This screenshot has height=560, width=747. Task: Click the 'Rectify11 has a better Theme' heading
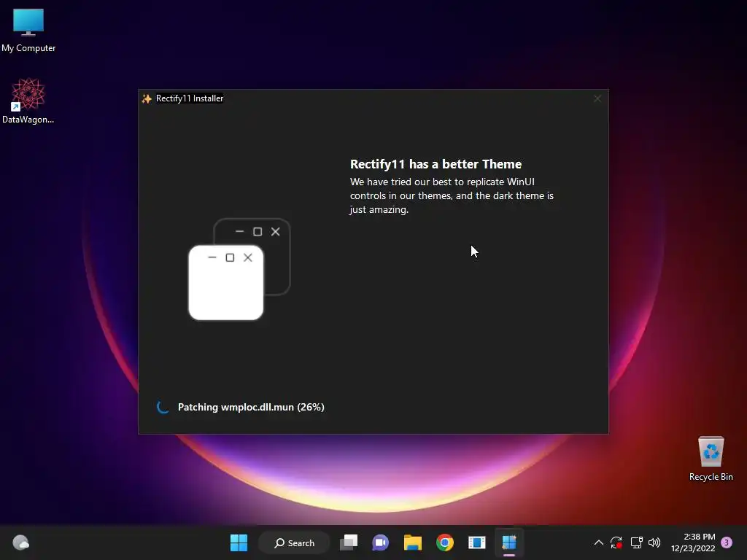[436, 164]
